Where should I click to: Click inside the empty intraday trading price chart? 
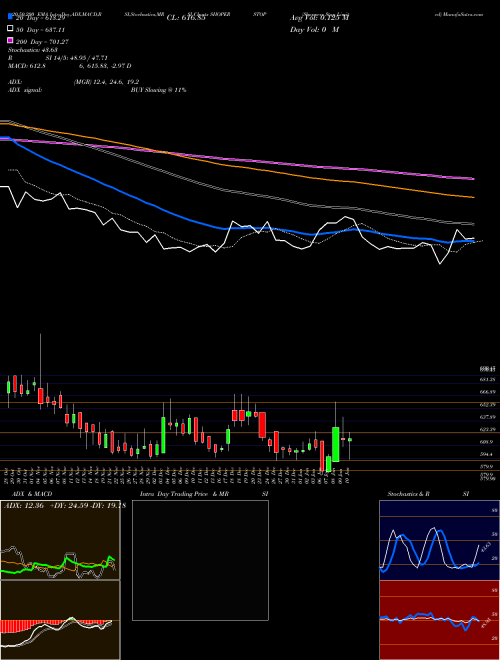click(200, 560)
